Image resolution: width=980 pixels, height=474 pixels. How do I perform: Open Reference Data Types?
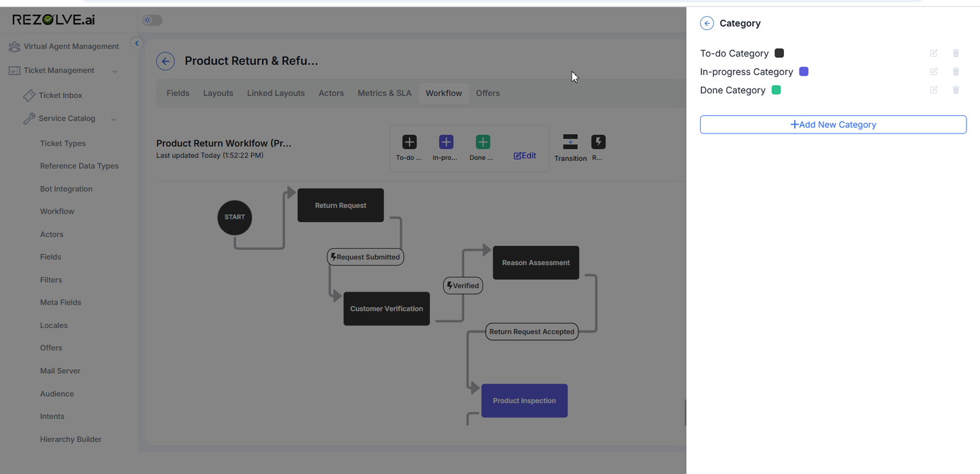[79, 166]
